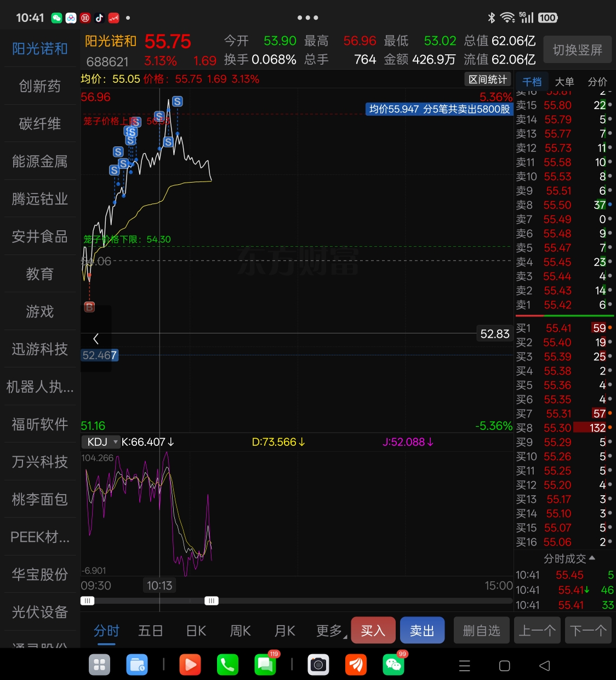
Task: Tap 切换竖屏 to switch orientation
Action: tap(578, 50)
